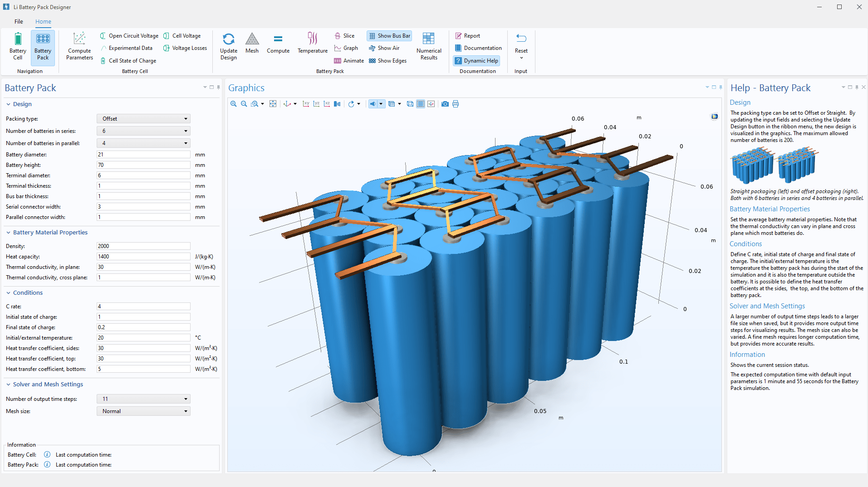Toggle Show Edges display
This screenshot has height=487, width=868.
coord(387,60)
